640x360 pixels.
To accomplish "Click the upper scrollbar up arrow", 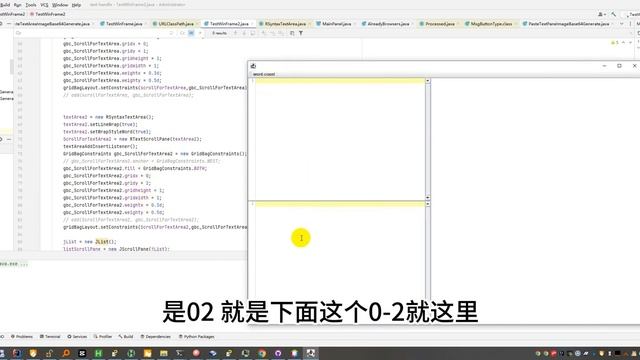I will click(x=427, y=81).
